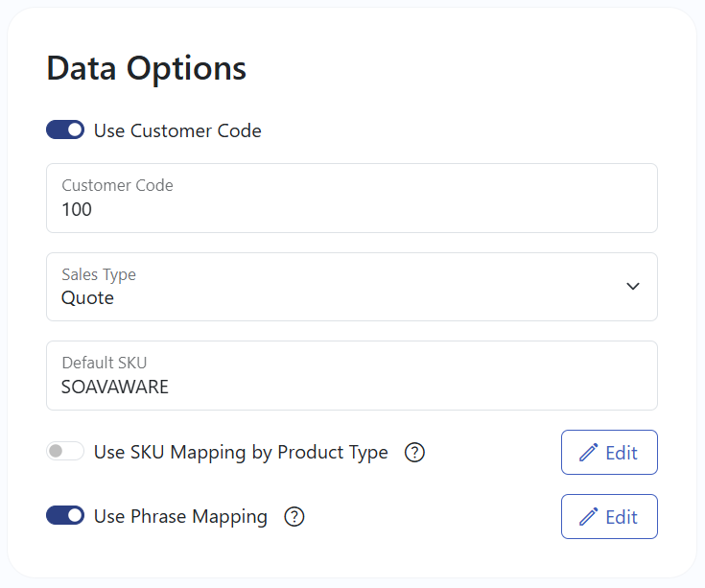Place cursor in the 100 customer code value
705x588 pixels.
pos(77,209)
